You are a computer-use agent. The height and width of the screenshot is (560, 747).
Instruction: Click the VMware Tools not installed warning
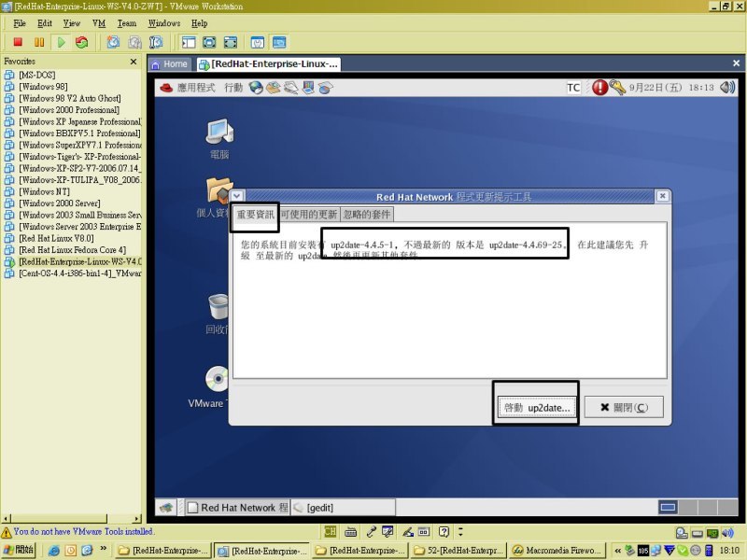(78, 531)
